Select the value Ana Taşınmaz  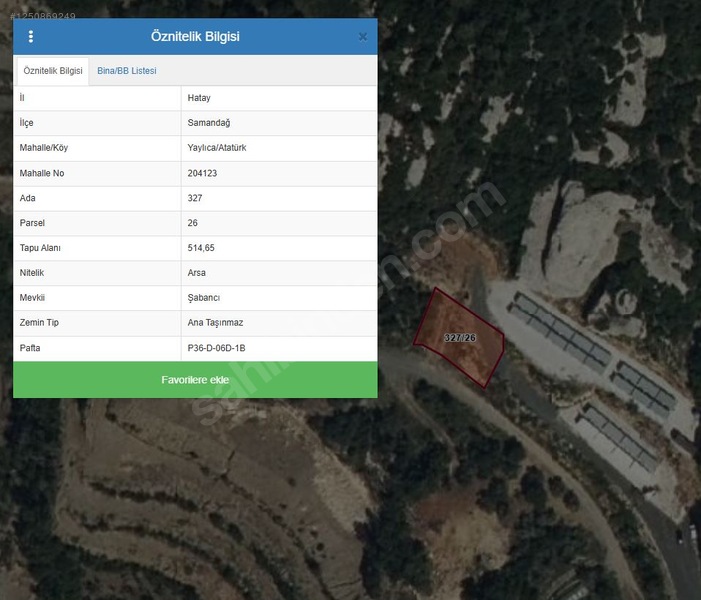(215, 322)
